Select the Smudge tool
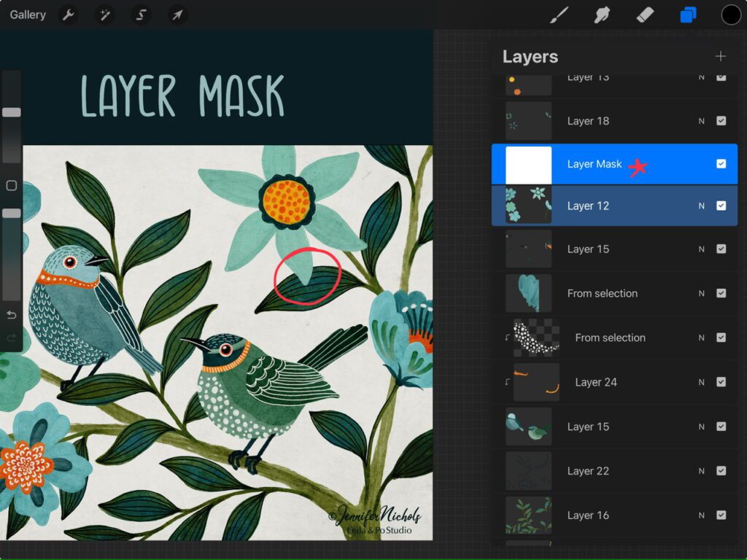Image resolution: width=747 pixels, height=560 pixels. [602, 15]
